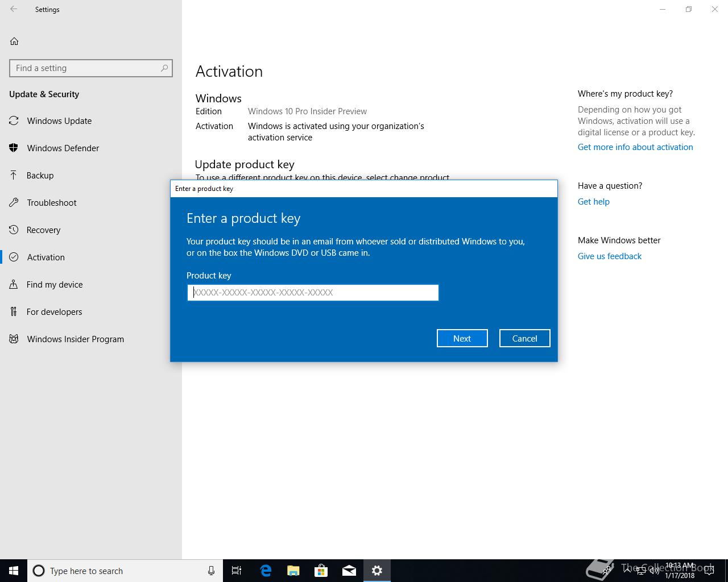728x582 pixels.
Task: Click the volume speaker tray icon
Action: point(654,571)
